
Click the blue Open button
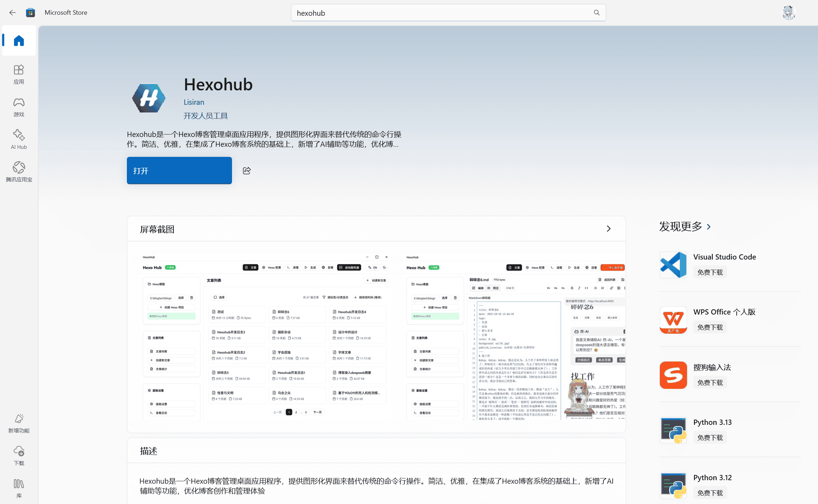pyautogui.click(x=179, y=171)
